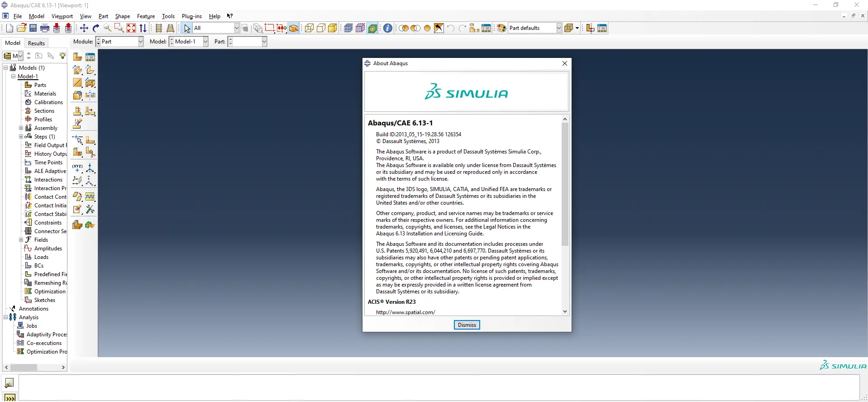The image size is (868, 402).
Task: Select the Pan View tool
Action: [84, 28]
